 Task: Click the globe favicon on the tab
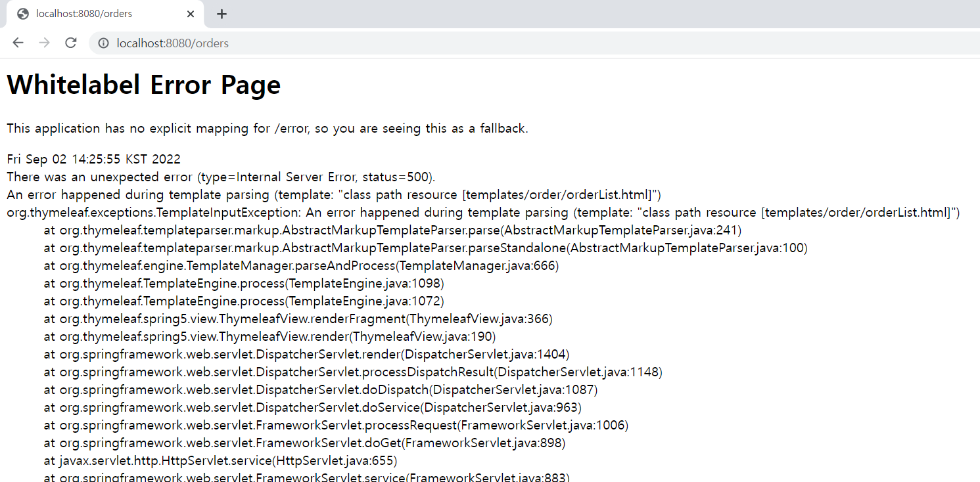click(23, 14)
